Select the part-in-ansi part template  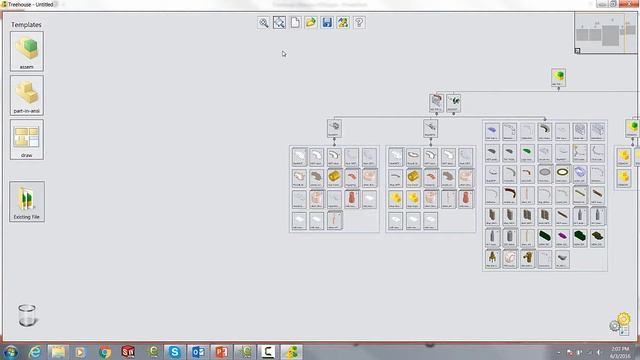coord(27,95)
